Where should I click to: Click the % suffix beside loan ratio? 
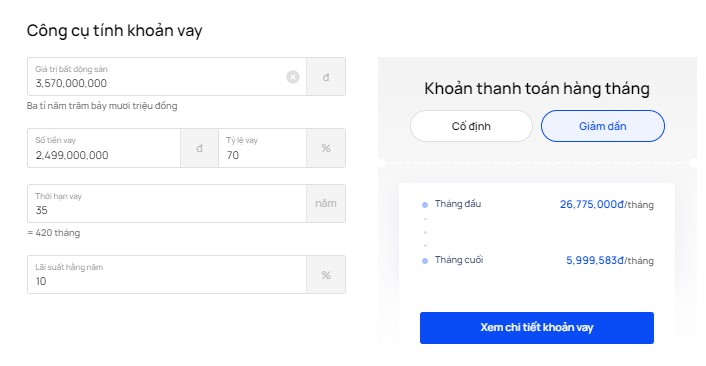pos(326,148)
